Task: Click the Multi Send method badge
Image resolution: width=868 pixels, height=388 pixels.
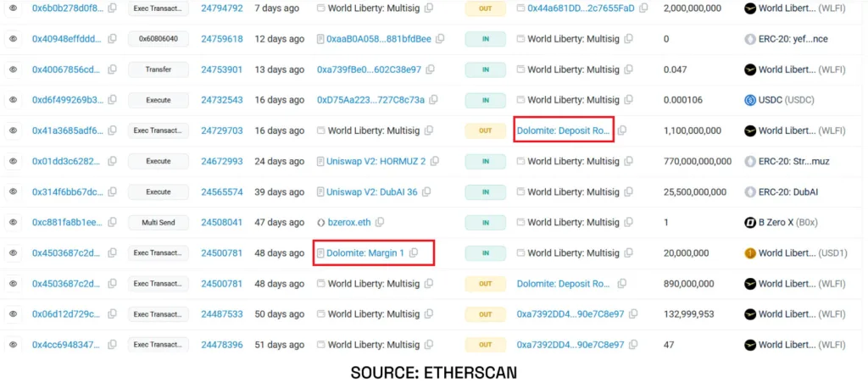Action: click(159, 223)
